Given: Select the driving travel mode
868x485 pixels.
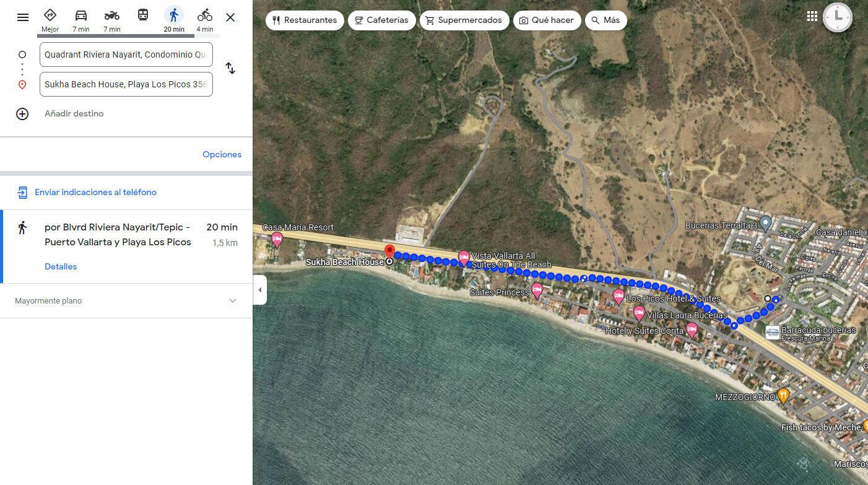Looking at the screenshot, I should pos(80,20).
